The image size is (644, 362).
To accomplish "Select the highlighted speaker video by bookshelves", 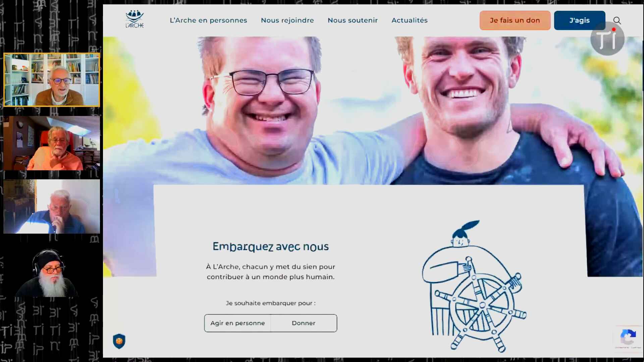I will pos(52,80).
